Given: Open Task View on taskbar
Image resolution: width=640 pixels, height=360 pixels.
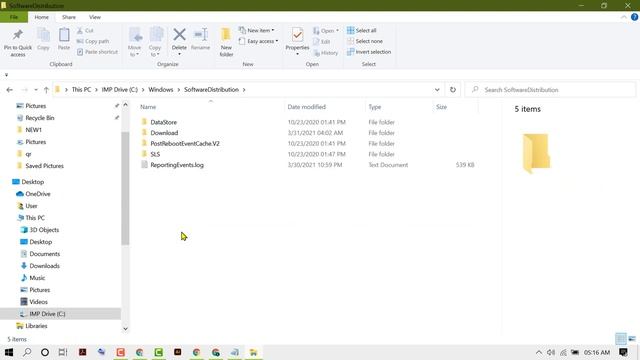Looking at the screenshot, I should [x=63, y=352].
